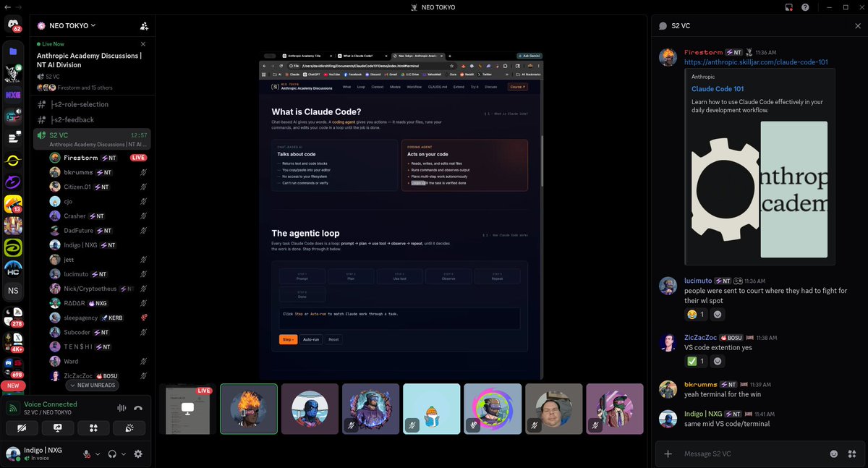
Task: Go back with title bar arrow
Action: pos(8,7)
